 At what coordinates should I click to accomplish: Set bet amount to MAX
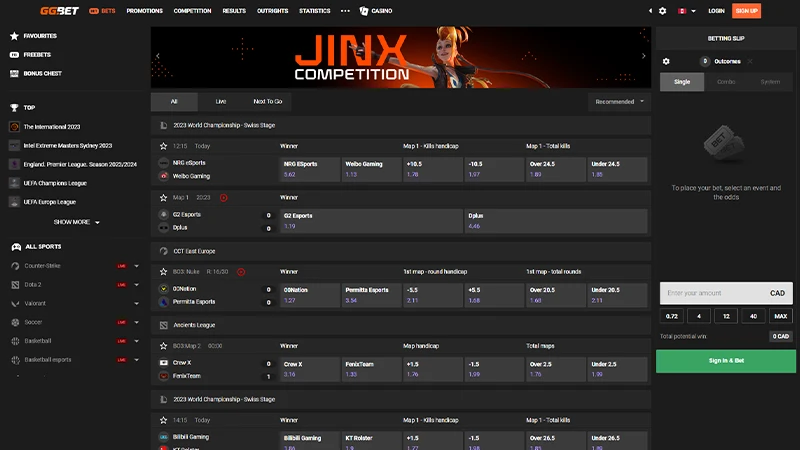(781, 316)
